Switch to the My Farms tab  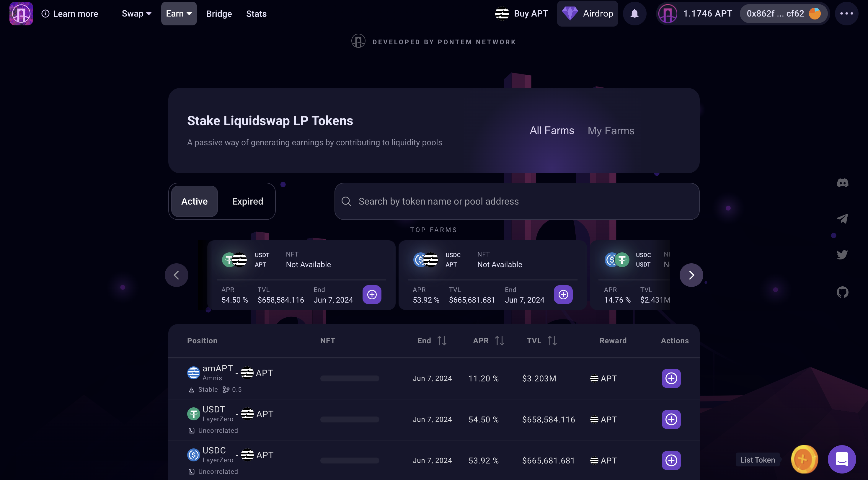[x=611, y=131]
